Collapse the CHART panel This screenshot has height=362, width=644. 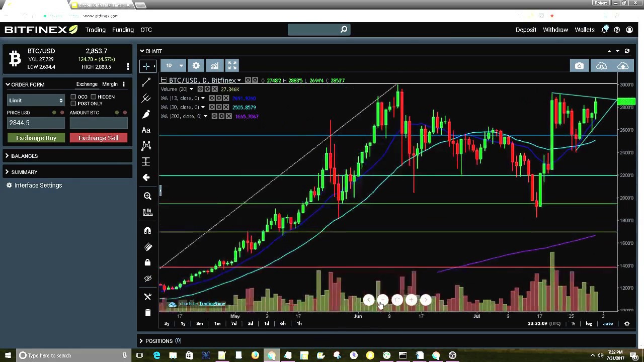coord(151,51)
